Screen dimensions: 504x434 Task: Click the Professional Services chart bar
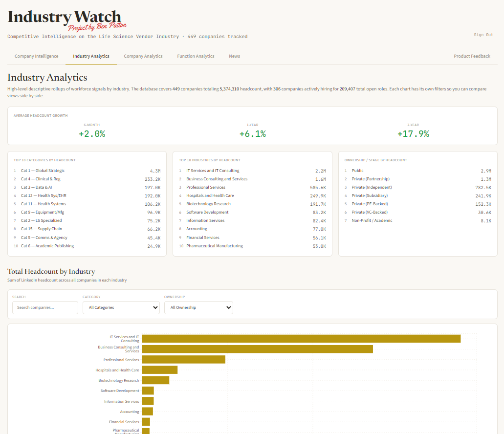[x=183, y=360]
